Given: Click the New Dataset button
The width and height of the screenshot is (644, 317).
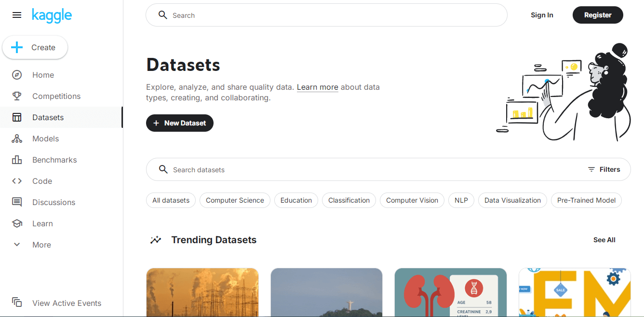Looking at the screenshot, I should [179, 123].
